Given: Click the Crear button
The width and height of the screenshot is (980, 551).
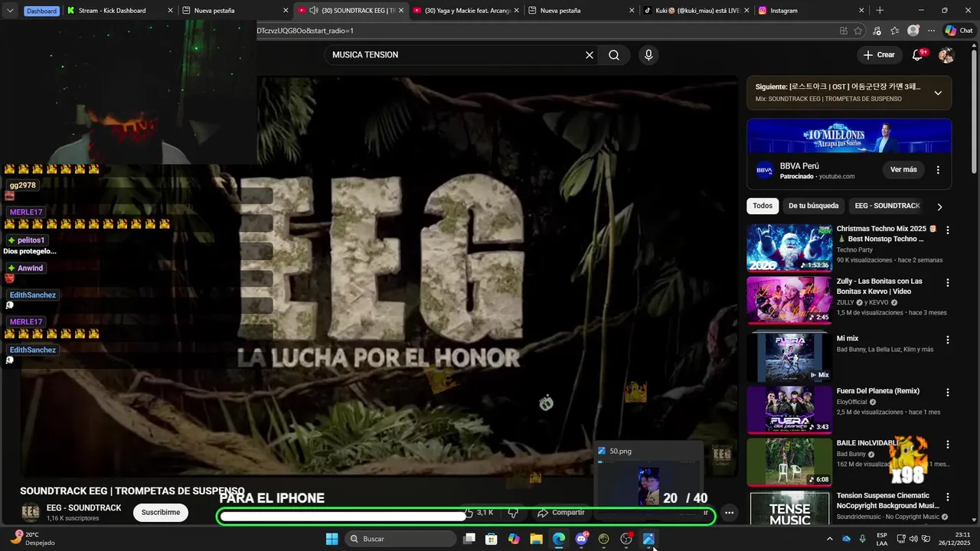Looking at the screenshot, I should coord(878,55).
